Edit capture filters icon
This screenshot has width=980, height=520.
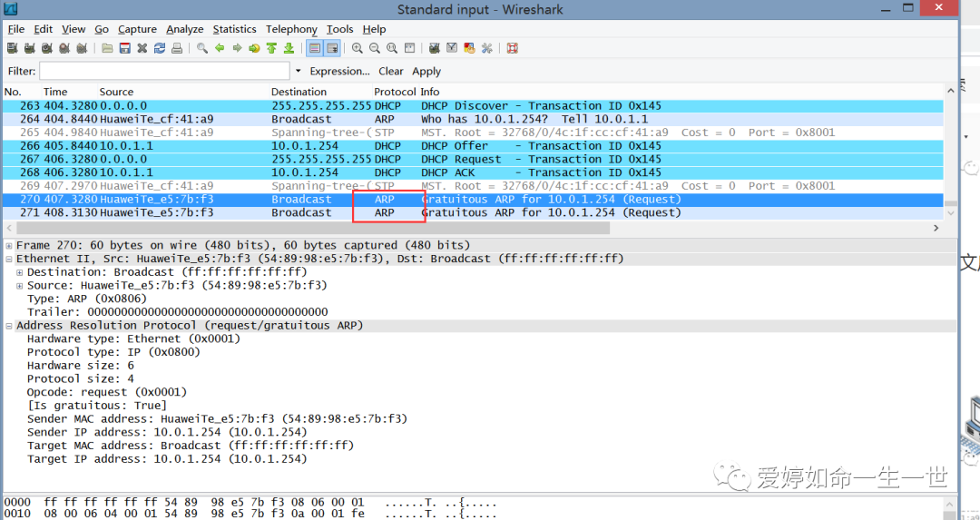click(435, 48)
